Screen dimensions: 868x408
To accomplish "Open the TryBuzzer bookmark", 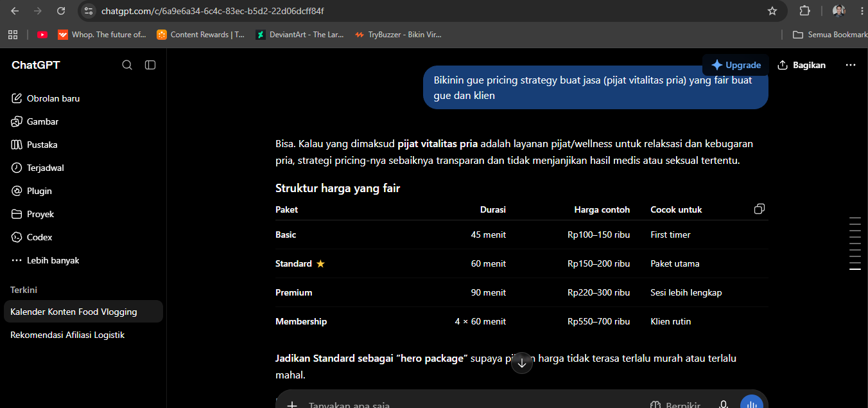I will point(399,35).
